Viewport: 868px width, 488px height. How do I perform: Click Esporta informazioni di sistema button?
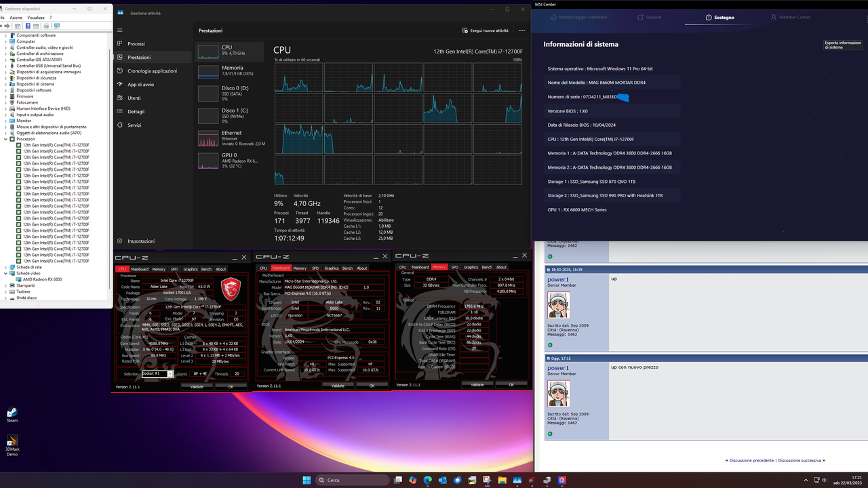(x=843, y=45)
